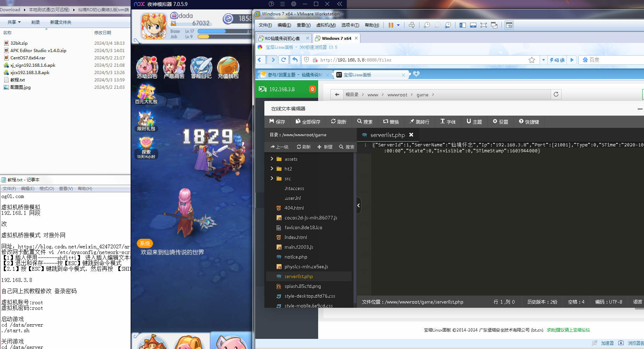Create a new item with 新建
Screen dimensions: 644x349
click(x=325, y=147)
